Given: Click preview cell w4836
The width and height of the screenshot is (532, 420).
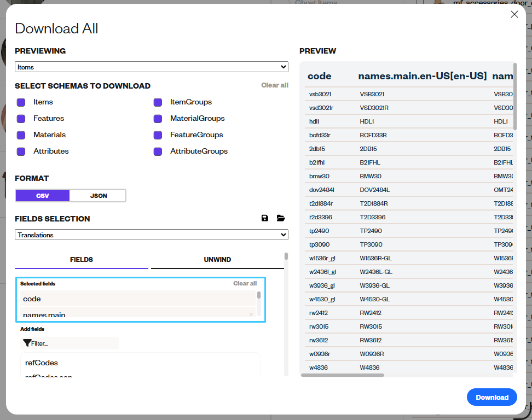Looking at the screenshot, I should pos(318,367).
